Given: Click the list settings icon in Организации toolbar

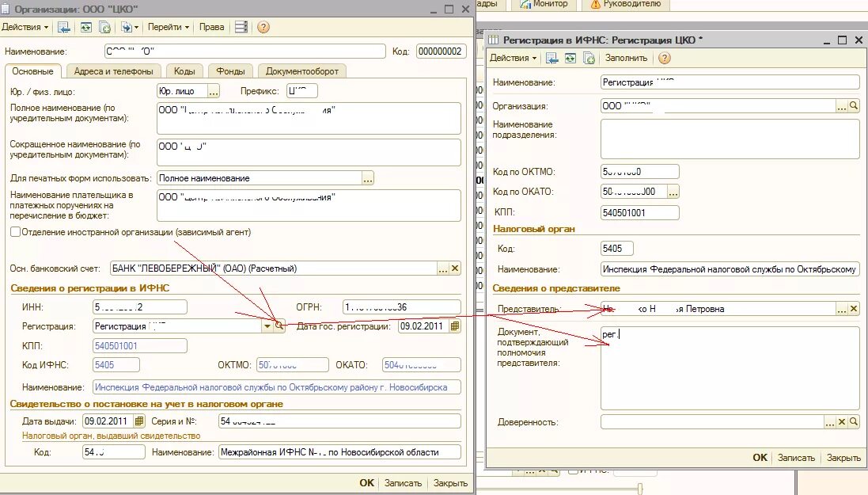Looking at the screenshot, I should [241, 27].
